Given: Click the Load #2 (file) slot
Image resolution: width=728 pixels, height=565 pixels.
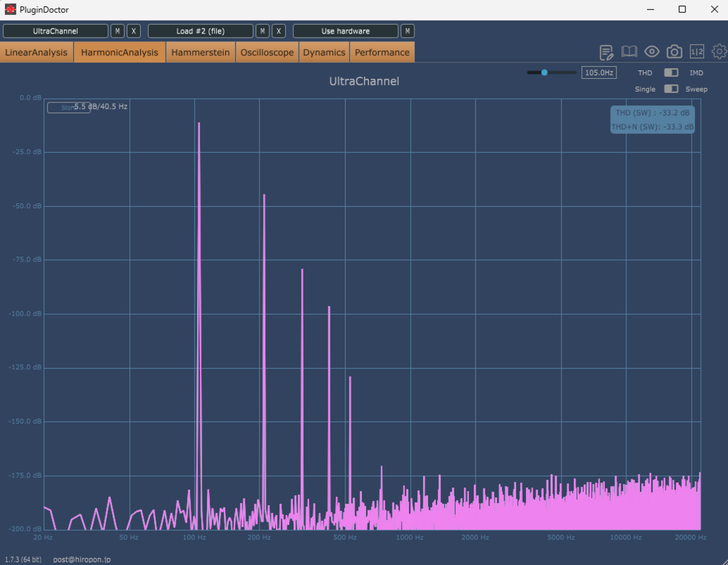Looking at the screenshot, I should click(200, 31).
